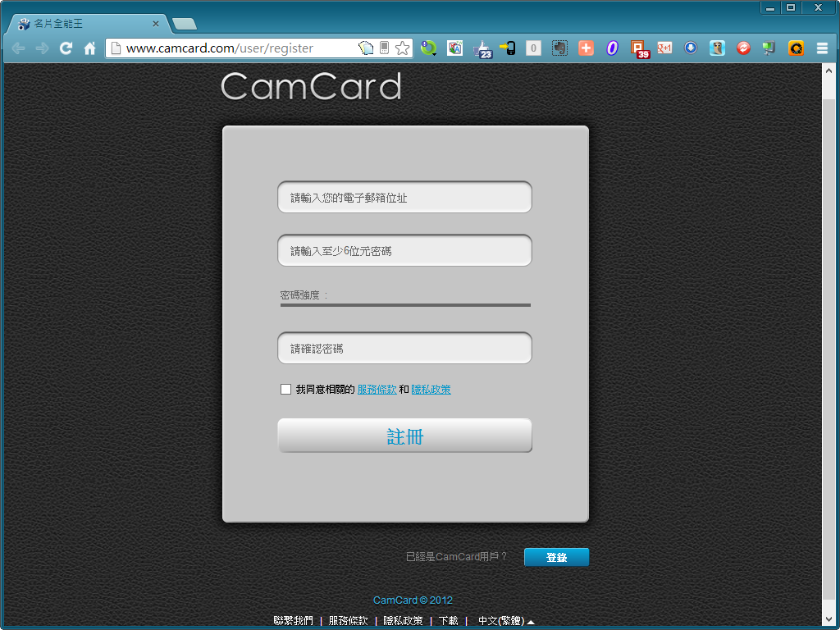Open the Evernote clipper extension
The image size is (840, 630).
[559, 48]
